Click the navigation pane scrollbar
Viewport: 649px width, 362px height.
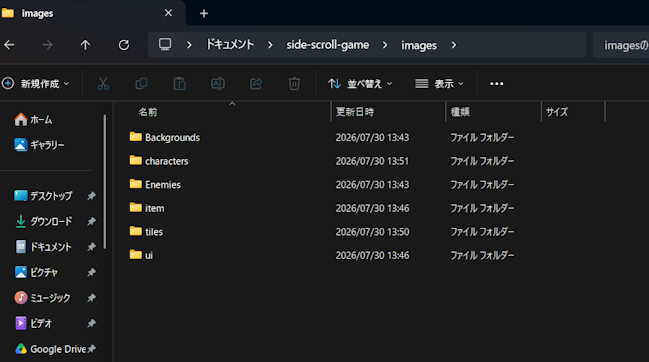(105, 182)
